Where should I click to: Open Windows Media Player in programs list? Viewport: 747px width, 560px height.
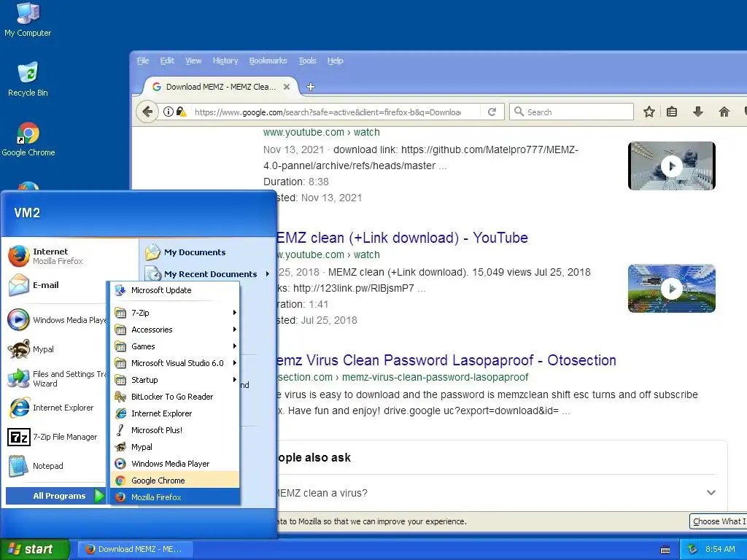pos(175,464)
